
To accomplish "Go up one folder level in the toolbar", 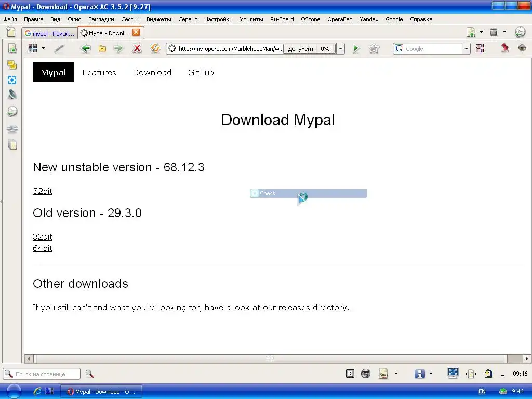I will 102,48.
